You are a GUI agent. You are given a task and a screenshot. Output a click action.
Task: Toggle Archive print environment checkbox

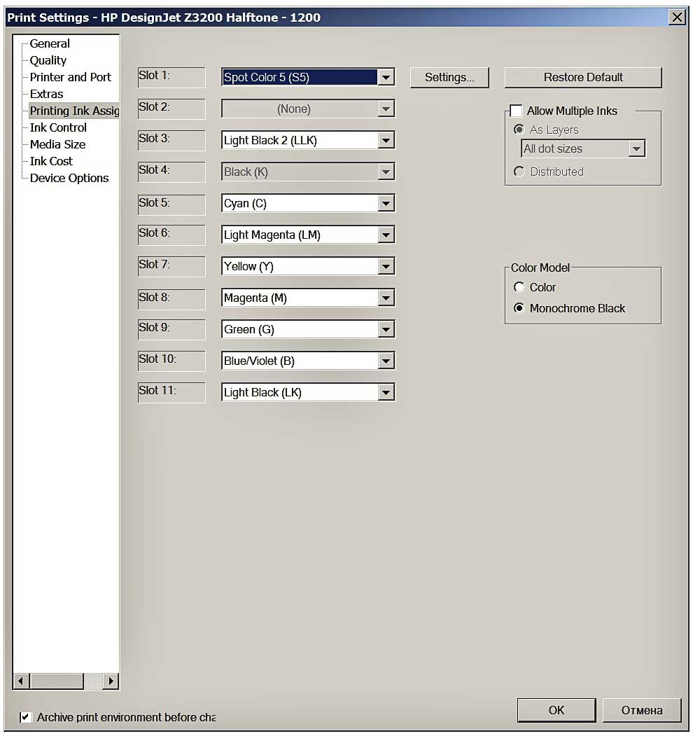26,717
